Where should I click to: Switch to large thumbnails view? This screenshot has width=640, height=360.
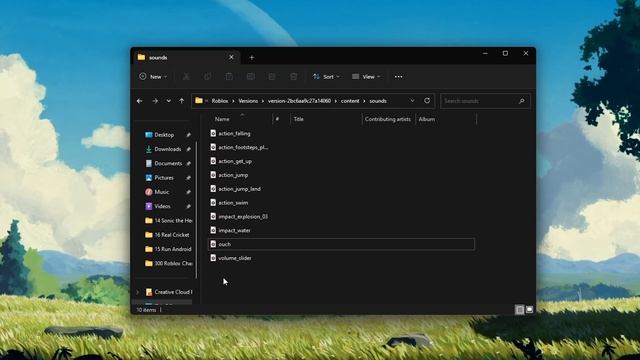529,310
